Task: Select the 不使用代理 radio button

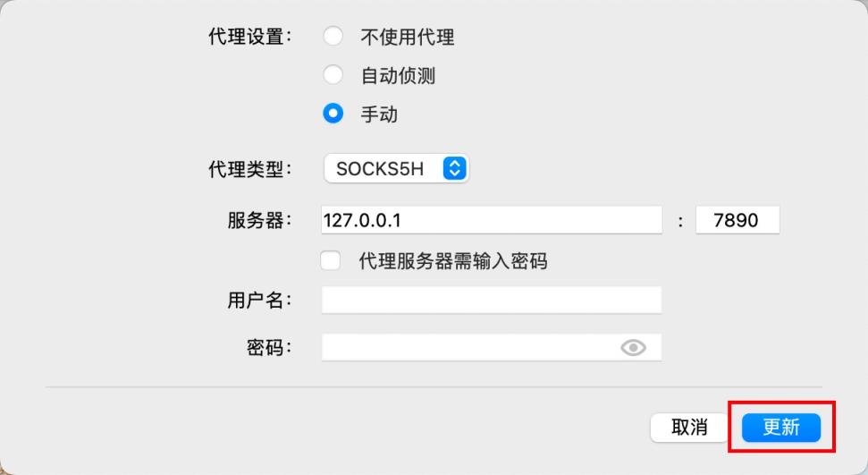Action: tap(333, 37)
